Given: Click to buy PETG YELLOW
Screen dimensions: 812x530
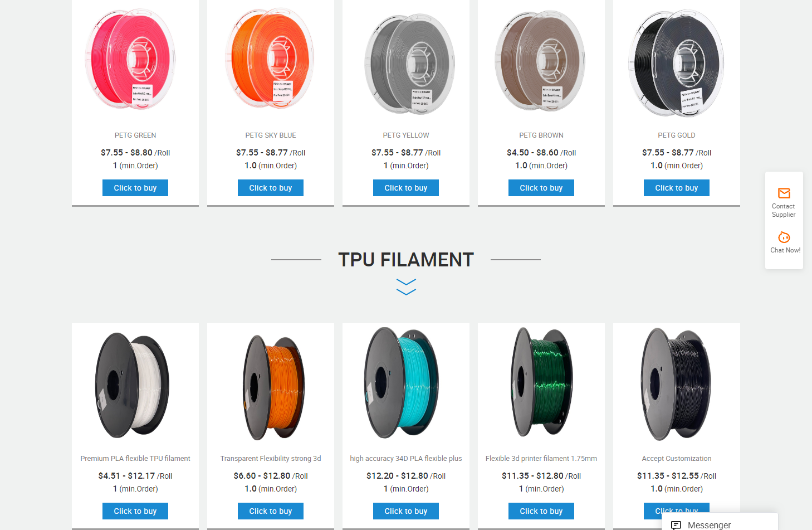Looking at the screenshot, I should [406, 188].
